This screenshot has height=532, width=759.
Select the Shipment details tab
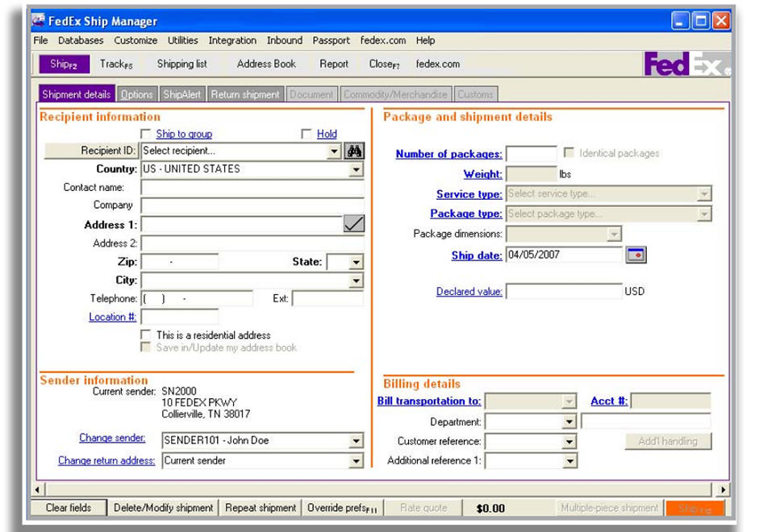tap(77, 94)
